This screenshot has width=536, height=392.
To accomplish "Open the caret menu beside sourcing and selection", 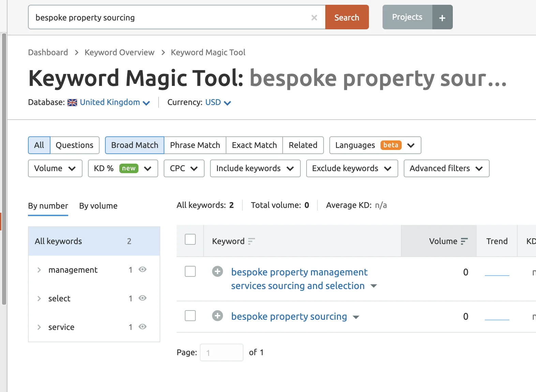I will (x=374, y=286).
